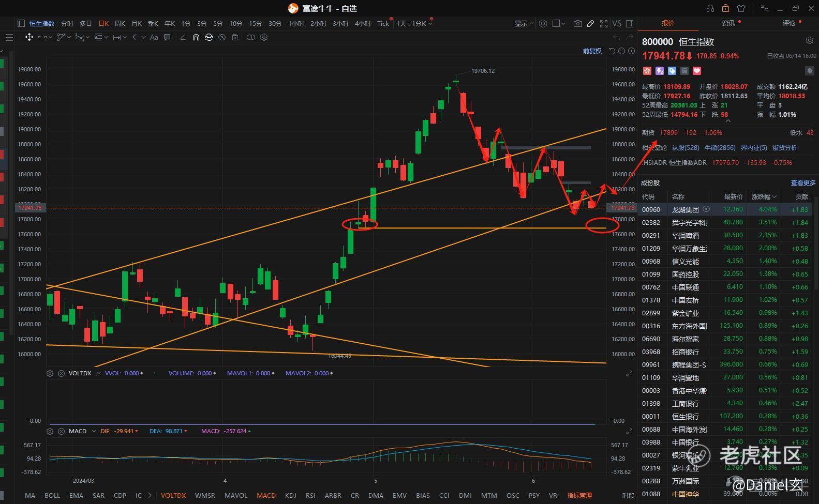Open the layout square dropdown
This screenshot has width=819, height=504.
(x=559, y=23)
